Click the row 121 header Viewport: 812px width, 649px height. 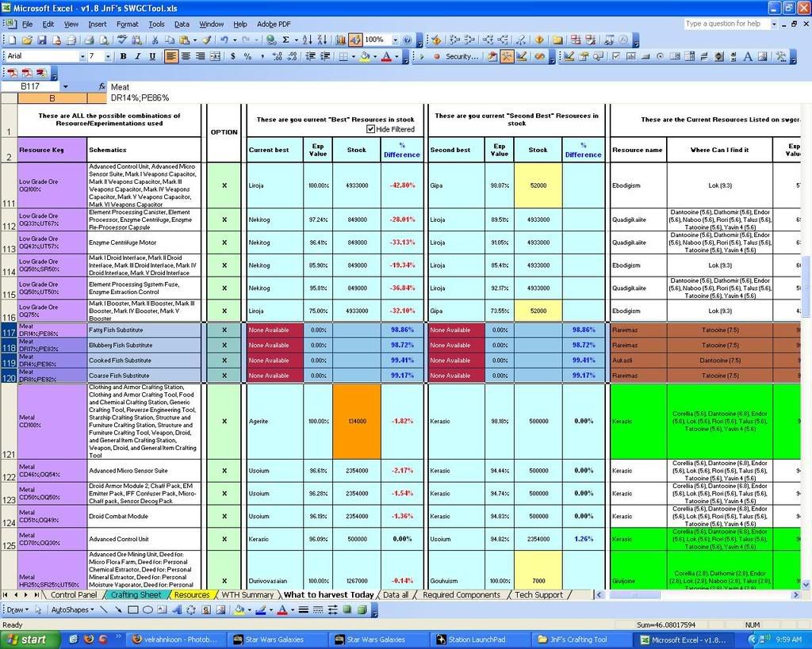point(9,422)
